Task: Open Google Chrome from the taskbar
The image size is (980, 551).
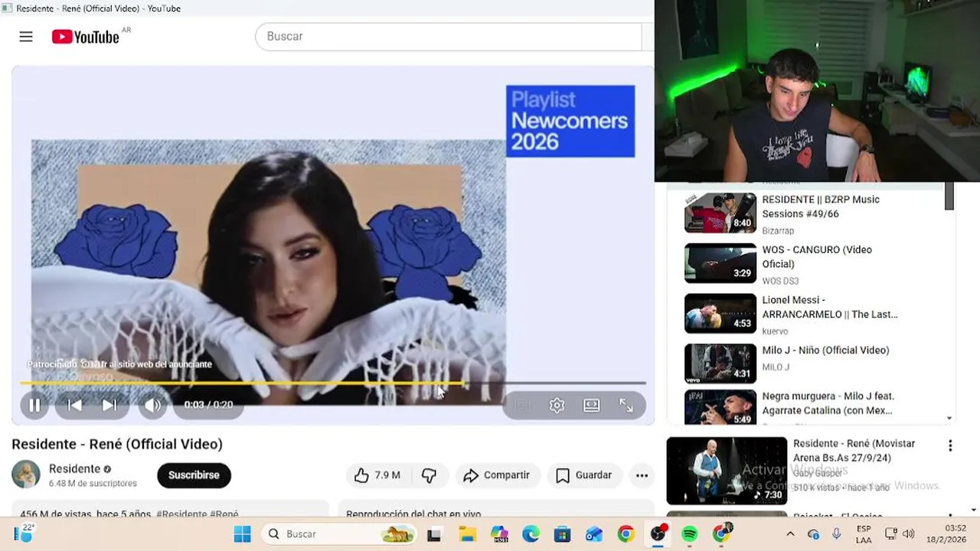Action: [626, 534]
